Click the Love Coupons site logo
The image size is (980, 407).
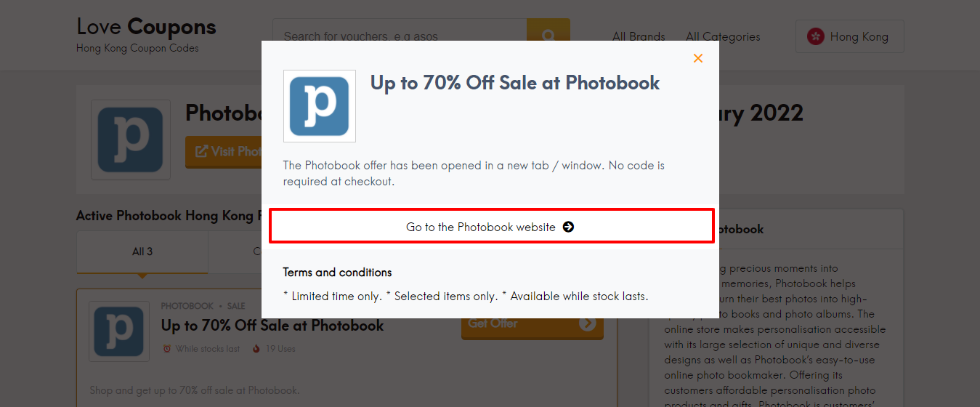tap(146, 34)
